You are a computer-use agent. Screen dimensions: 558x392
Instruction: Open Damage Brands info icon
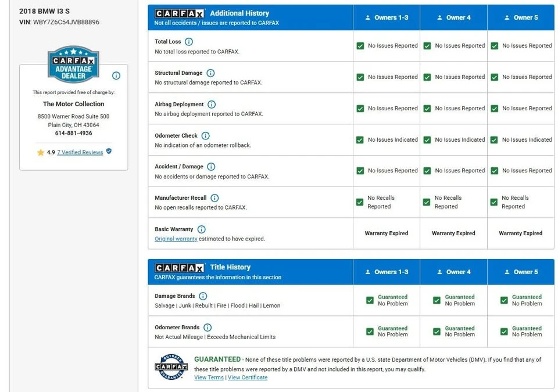tap(203, 296)
